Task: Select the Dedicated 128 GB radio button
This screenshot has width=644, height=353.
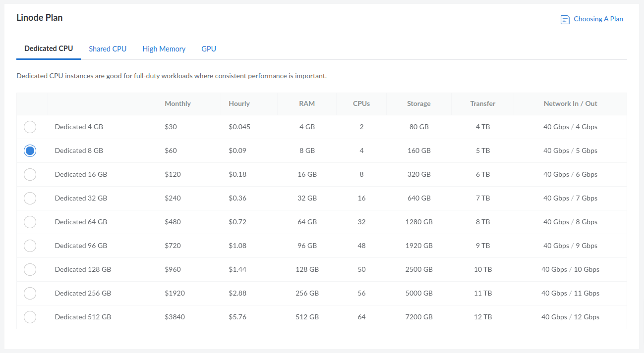Action: (x=30, y=269)
